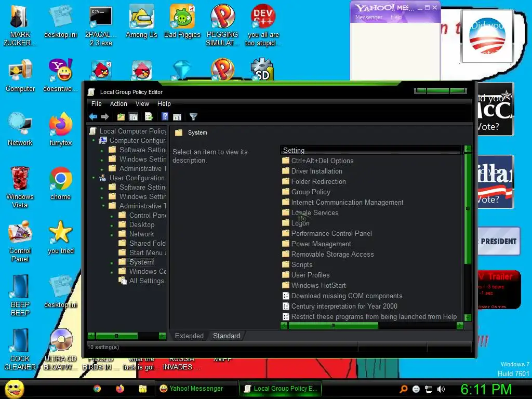Expand the Network tree node
Viewport: 532px width, 399px height.
click(x=112, y=234)
